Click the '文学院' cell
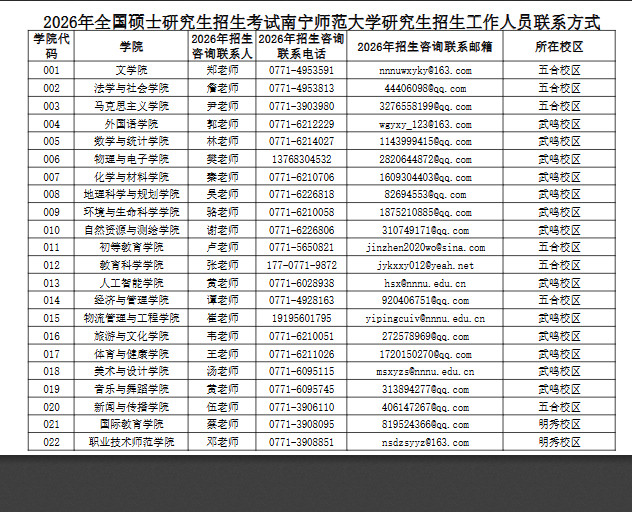The height and width of the screenshot is (512, 632). point(131,70)
